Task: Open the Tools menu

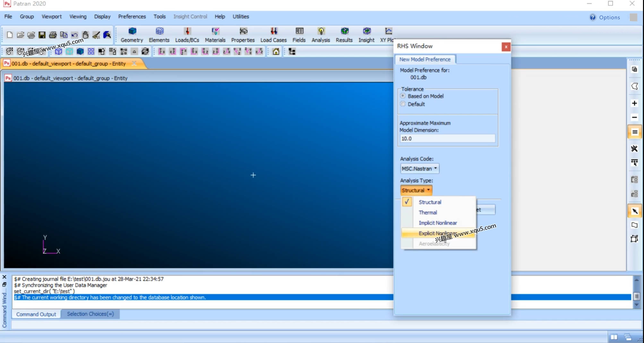Action: click(159, 16)
